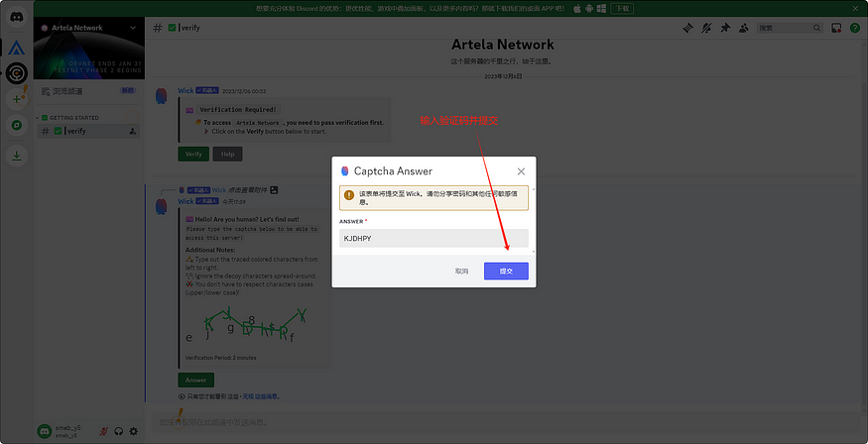The height and width of the screenshot is (444, 868).
Task: Click the cancel button in Captcha dialog
Action: coord(461,272)
